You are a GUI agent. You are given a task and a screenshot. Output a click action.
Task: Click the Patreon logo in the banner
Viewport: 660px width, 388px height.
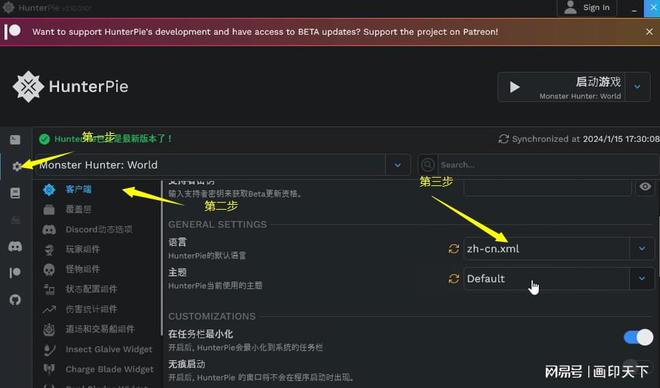pyautogui.click(x=13, y=32)
